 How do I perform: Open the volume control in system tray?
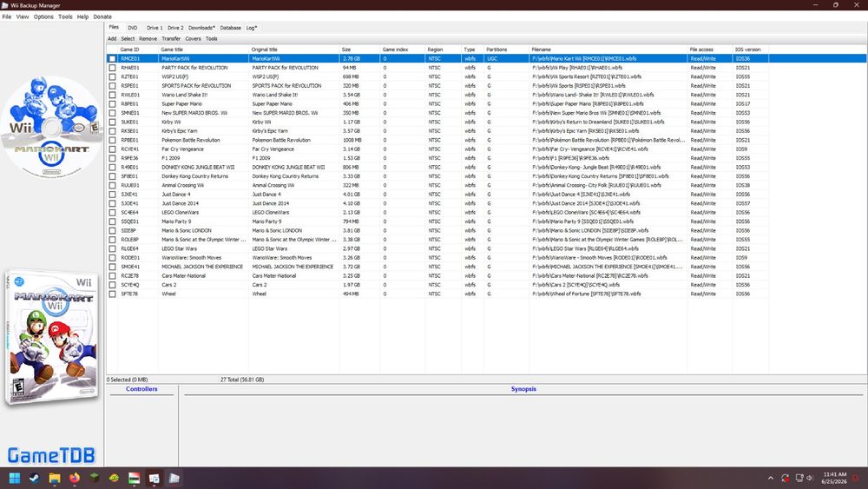(x=809, y=478)
